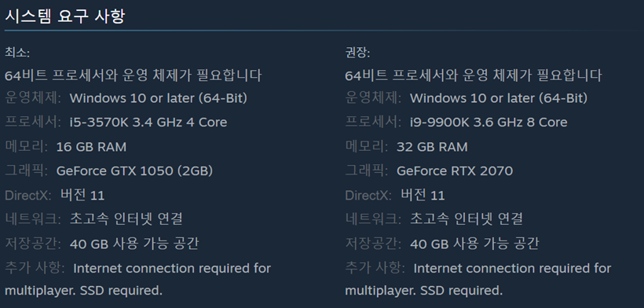Click minimum processor i5-3570K text
644x308 pixels.
click(148, 123)
